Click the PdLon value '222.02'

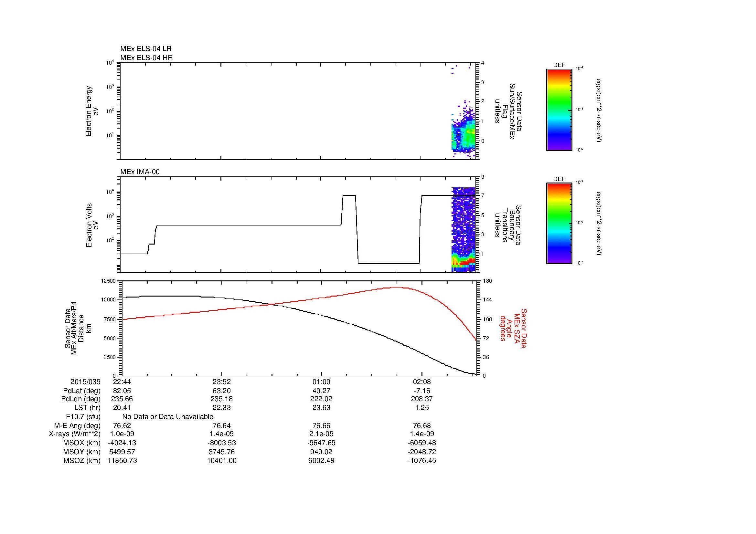321,399
